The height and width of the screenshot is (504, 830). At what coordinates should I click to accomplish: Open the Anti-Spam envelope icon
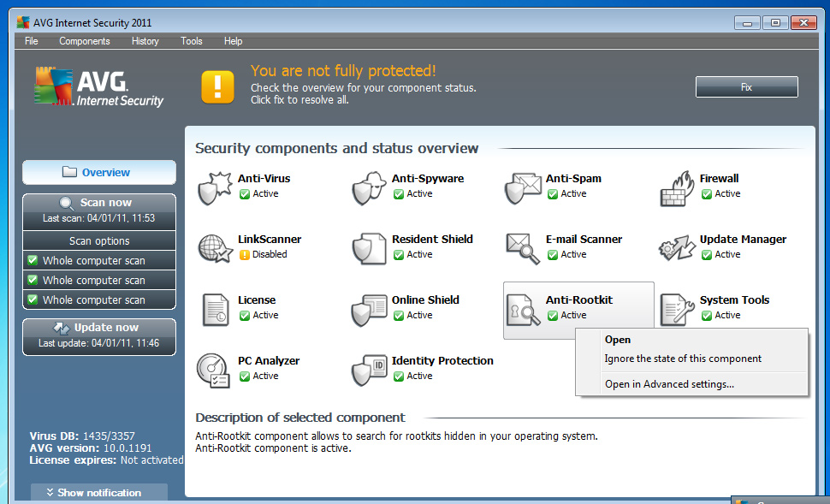point(523,187)
